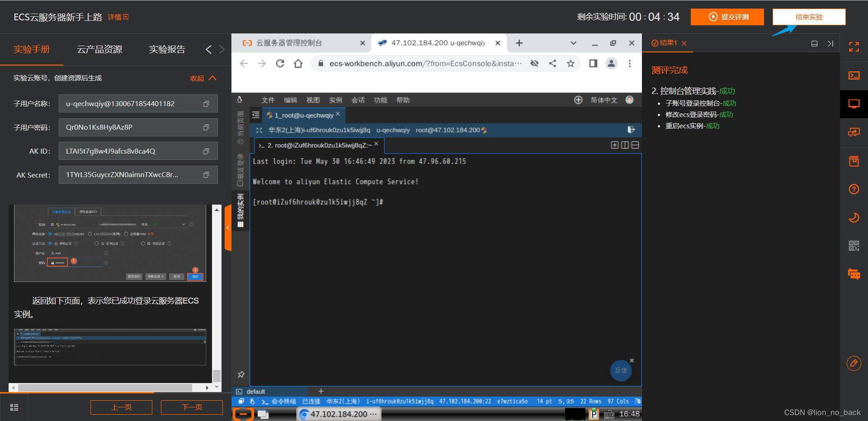
Task: Go to browser home page
Action: point(298,64)
